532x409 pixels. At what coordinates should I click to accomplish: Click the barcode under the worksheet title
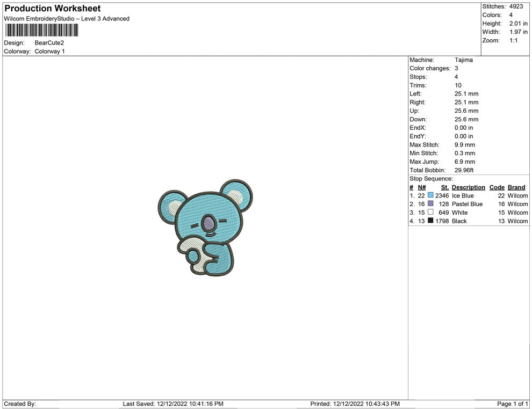(x=42, y=30)
